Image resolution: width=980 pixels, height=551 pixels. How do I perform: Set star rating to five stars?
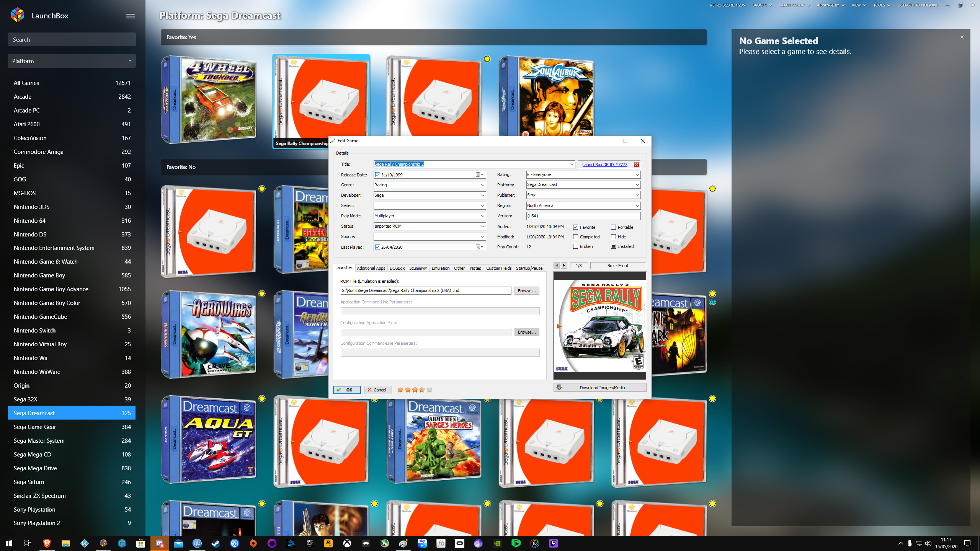click(x=430, y=390)
